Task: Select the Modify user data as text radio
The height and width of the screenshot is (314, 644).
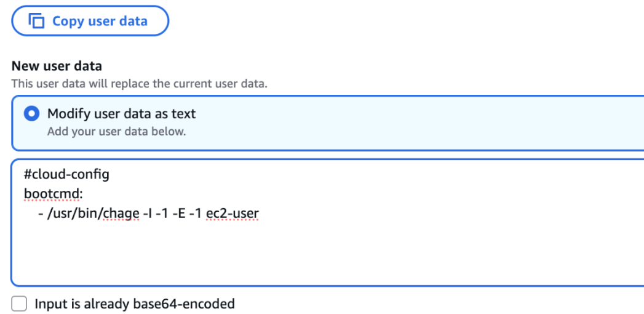Action: point(31,114)
